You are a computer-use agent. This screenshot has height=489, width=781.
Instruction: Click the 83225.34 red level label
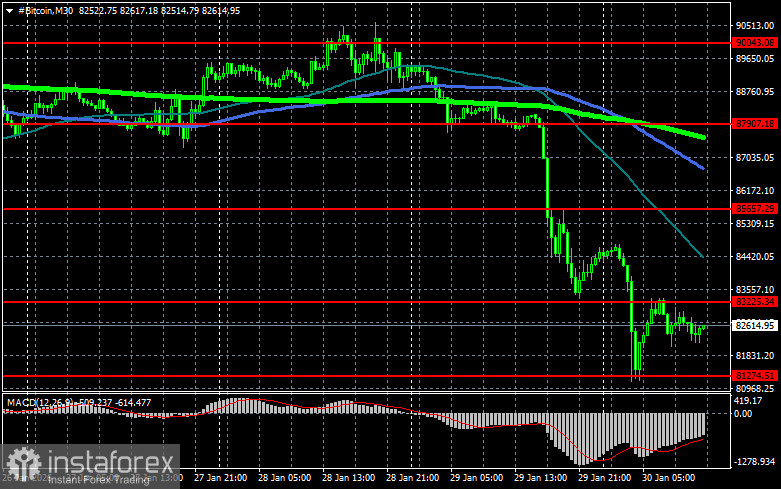click(755, 302)
